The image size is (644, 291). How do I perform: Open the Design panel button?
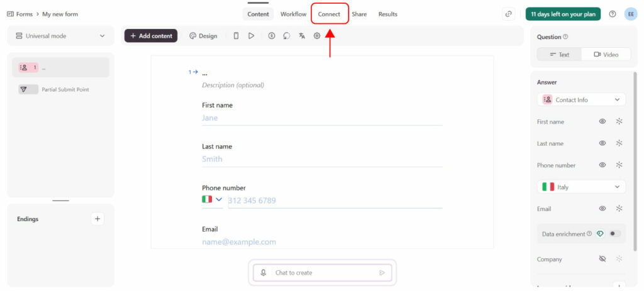tap(203, 36)
